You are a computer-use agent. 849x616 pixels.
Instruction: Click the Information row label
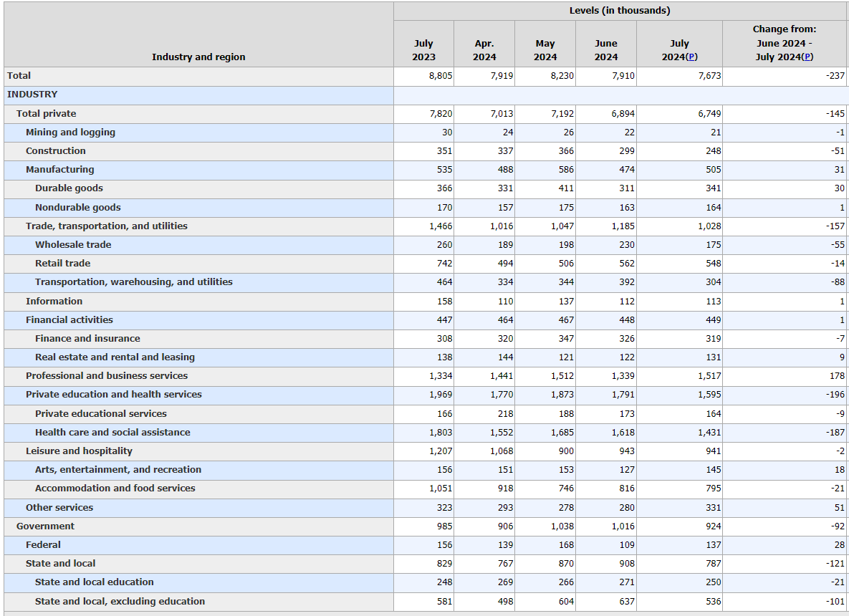[x=54, y=301]
